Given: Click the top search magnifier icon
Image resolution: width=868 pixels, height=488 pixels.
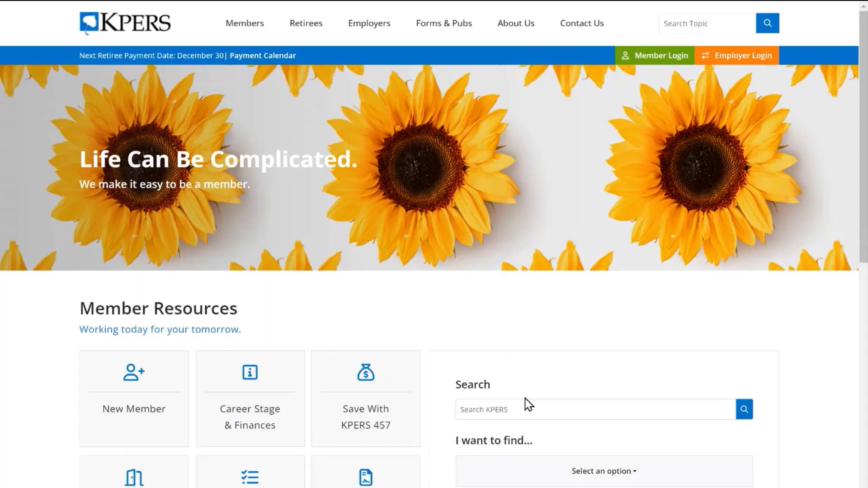Looking at the screenshot, I should pyautogui.click(x=767, y=23).
